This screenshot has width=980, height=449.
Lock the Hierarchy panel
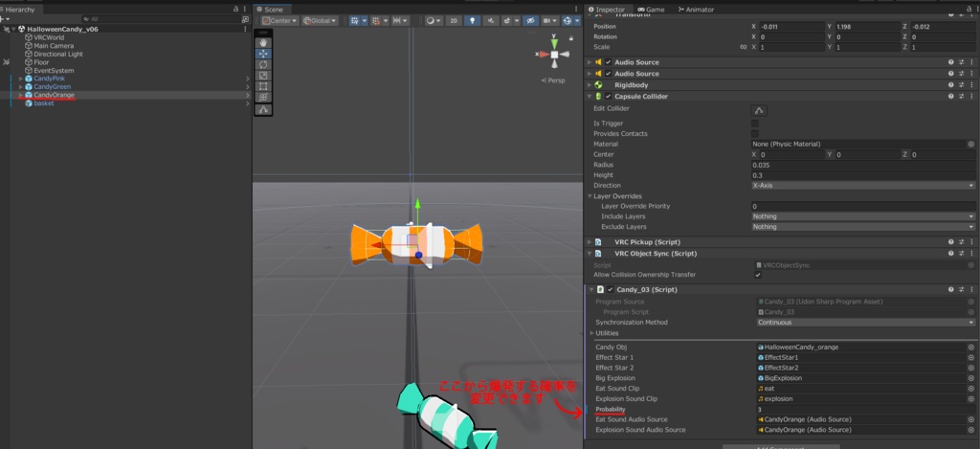tap(235, 10)
